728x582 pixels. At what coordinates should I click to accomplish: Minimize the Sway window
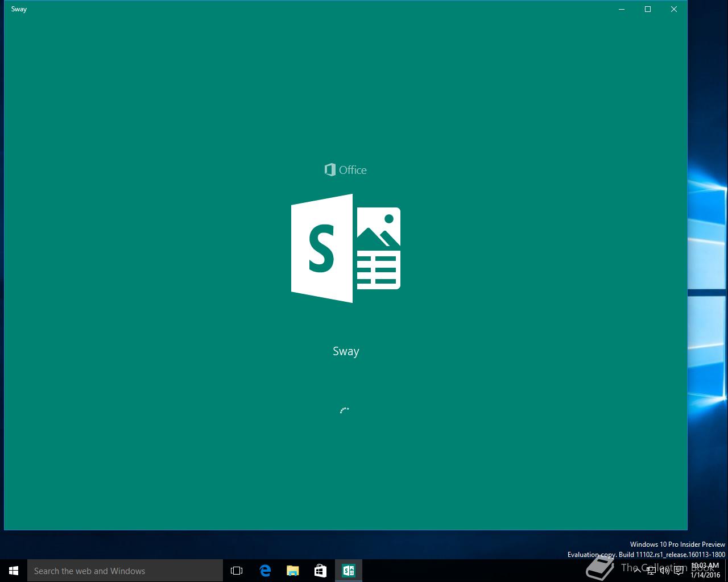[x=622, y=9]
